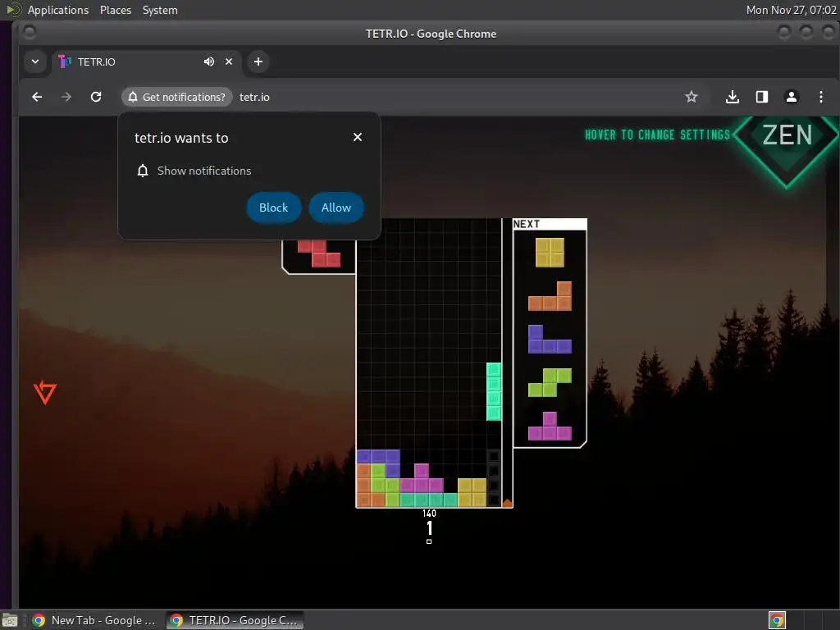Click the green S piece in NEXT queue

click(550, 382)
